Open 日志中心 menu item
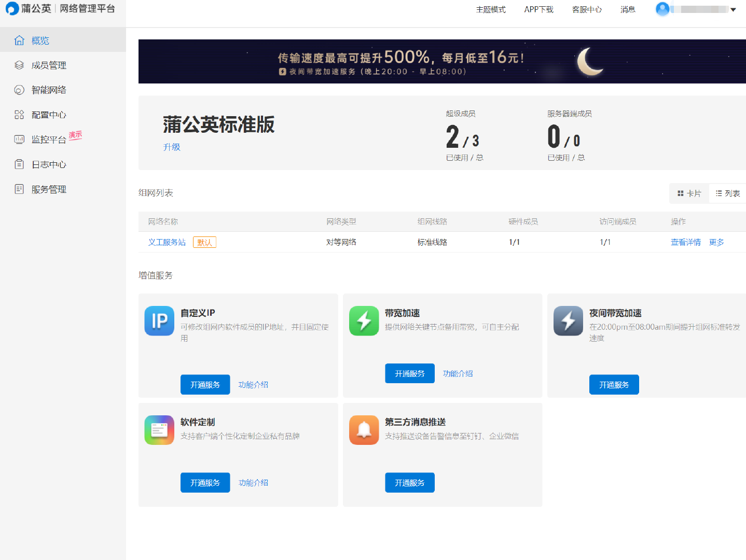This screenshot has width=746, height=560. pyautogui.click(x=63, y=164)
